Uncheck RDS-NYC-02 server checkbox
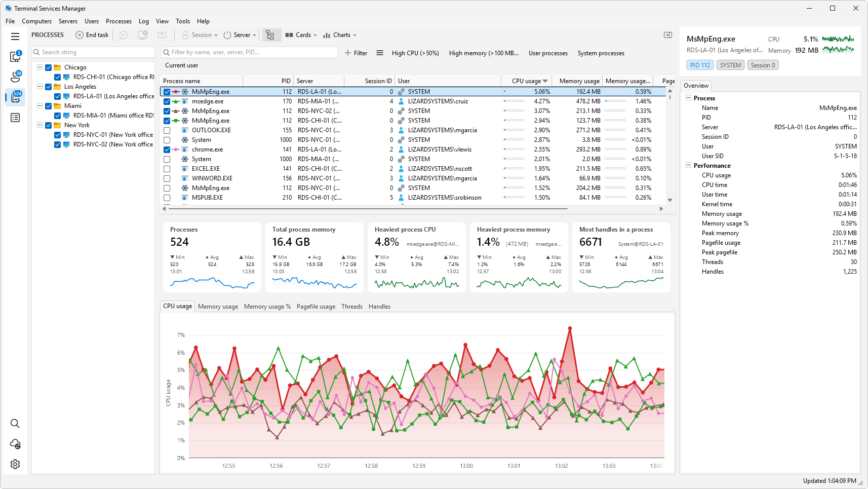The width and height of the screenshot is (868, 489). (58, 144)
